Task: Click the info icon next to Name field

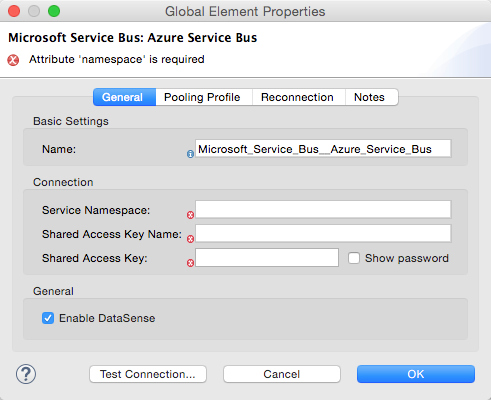Action: [x=190, y=154]
